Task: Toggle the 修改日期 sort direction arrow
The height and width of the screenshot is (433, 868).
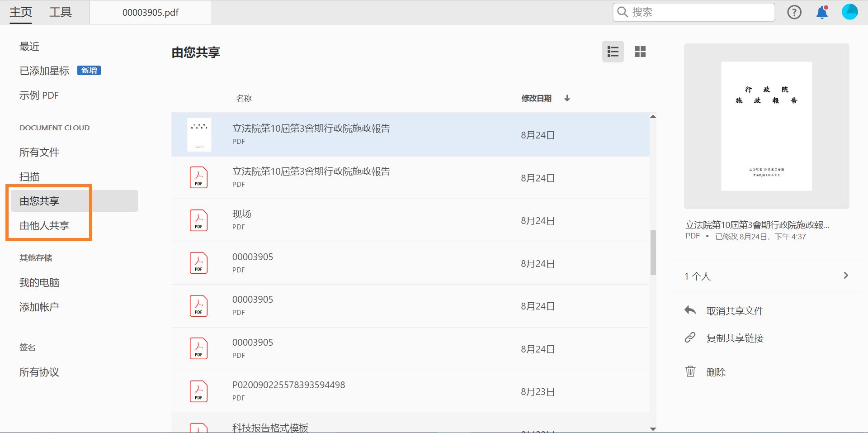Action: point(567,98)
